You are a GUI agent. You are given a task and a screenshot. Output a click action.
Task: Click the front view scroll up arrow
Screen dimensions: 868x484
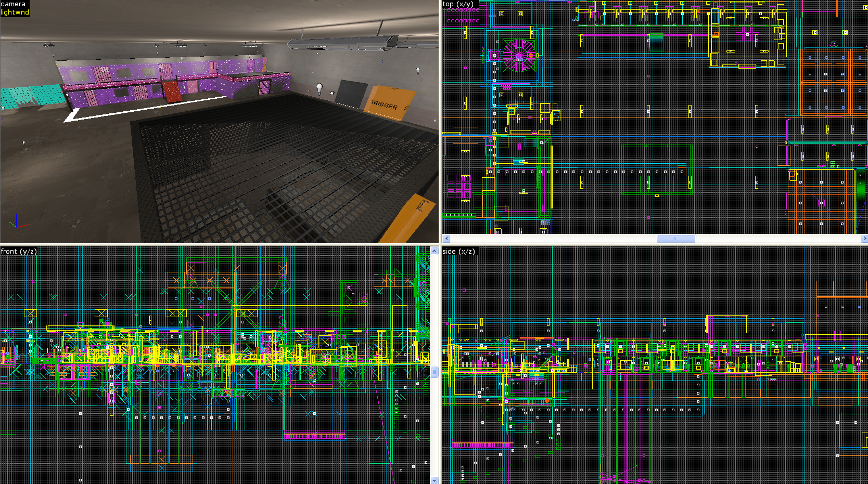pos(434,251)
